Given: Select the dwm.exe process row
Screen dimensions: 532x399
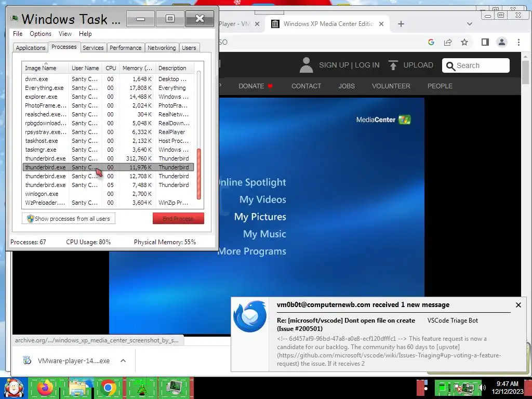Looking at the screenshot, I should (x=108, y=79).
